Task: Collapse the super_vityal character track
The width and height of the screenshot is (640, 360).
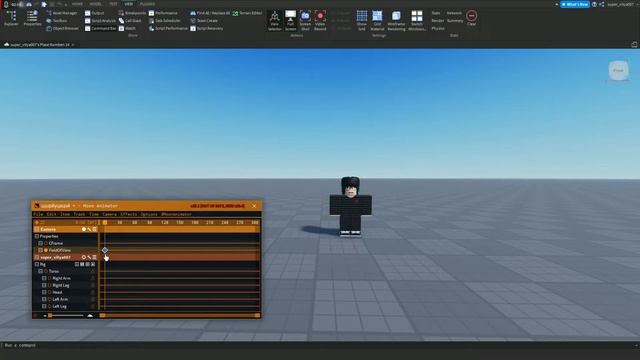Action: tap(37, 258)
